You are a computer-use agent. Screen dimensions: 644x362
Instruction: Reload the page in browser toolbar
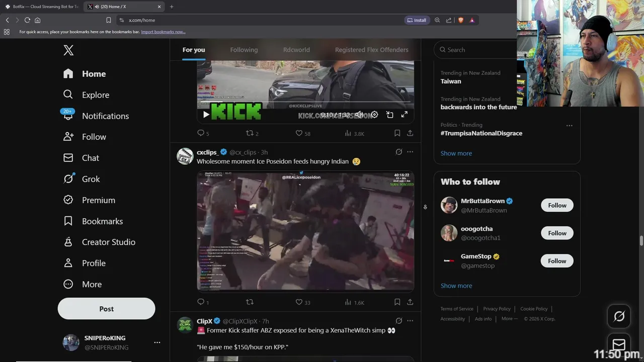(27, 20)
